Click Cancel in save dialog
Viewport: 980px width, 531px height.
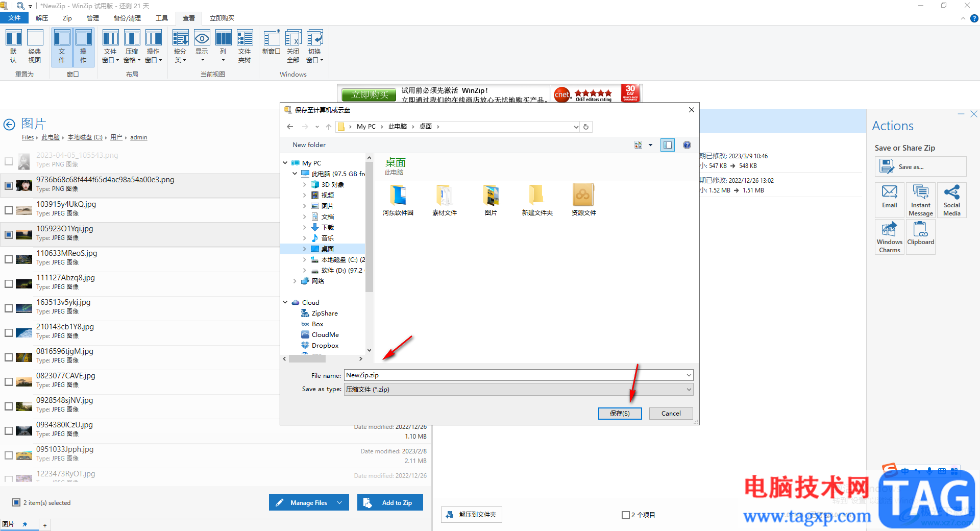[x=671, y=414]
